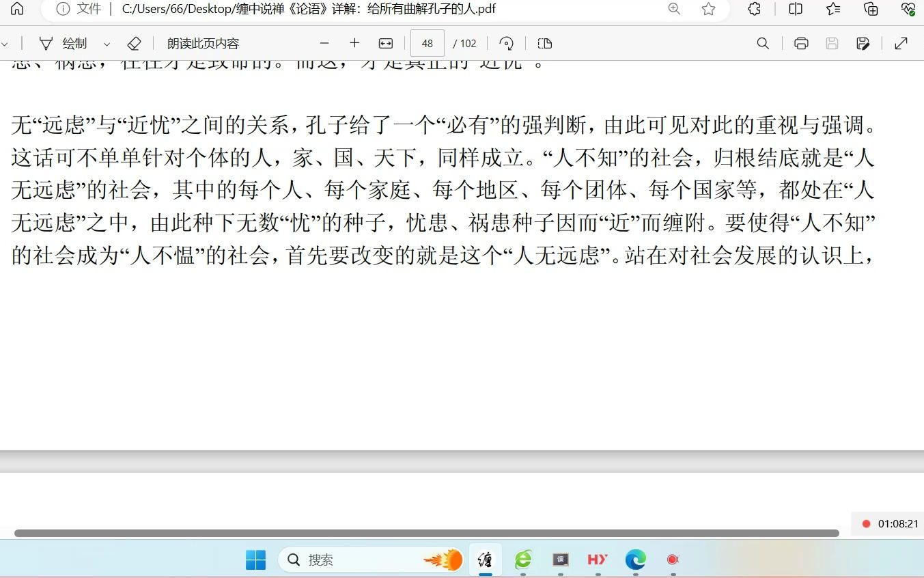Select the 绘制 draw tool
Image resolution: width=924 pixels, height=578 pixels.
64,44
